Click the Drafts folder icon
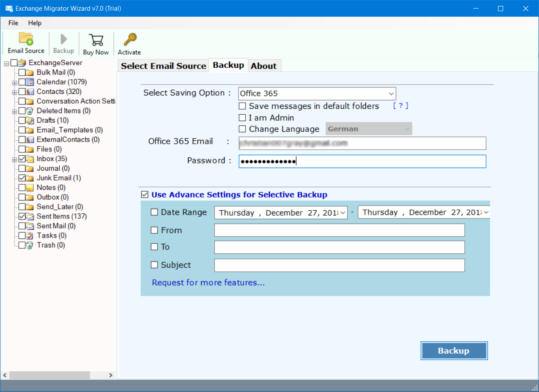 (30, 120)
